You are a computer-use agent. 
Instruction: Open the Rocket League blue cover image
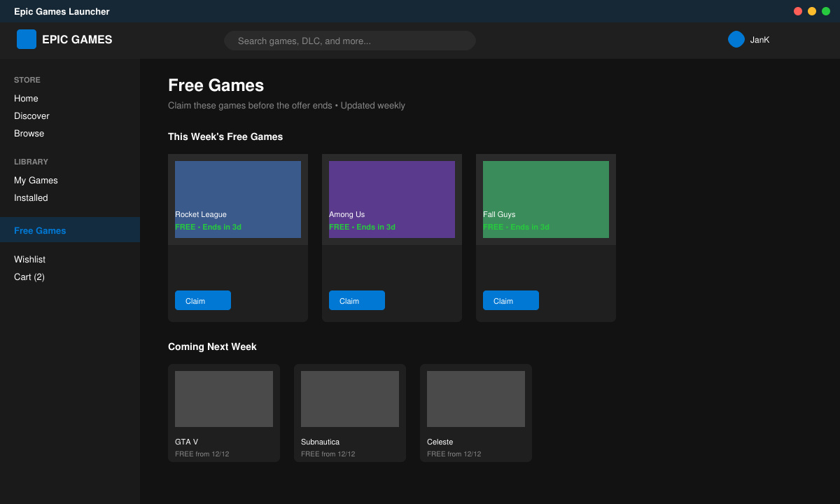[238, 199]
